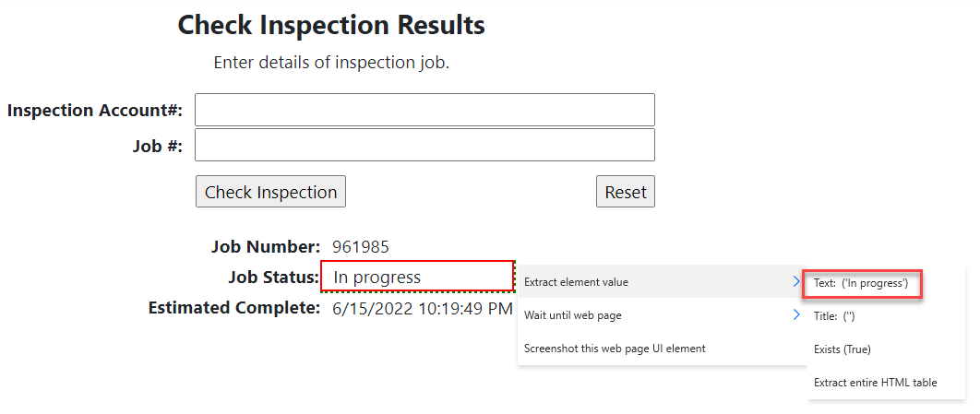This screenshot has height=414, width=980.
Task: Select 'Screenshot this web page UI element'
Action: tap(615, 349)
